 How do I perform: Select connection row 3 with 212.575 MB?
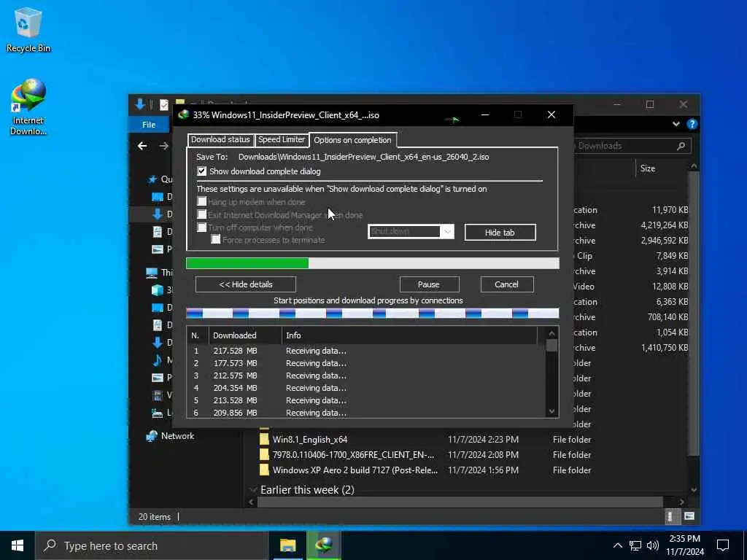pyautogui.click(x=366, y=376)
